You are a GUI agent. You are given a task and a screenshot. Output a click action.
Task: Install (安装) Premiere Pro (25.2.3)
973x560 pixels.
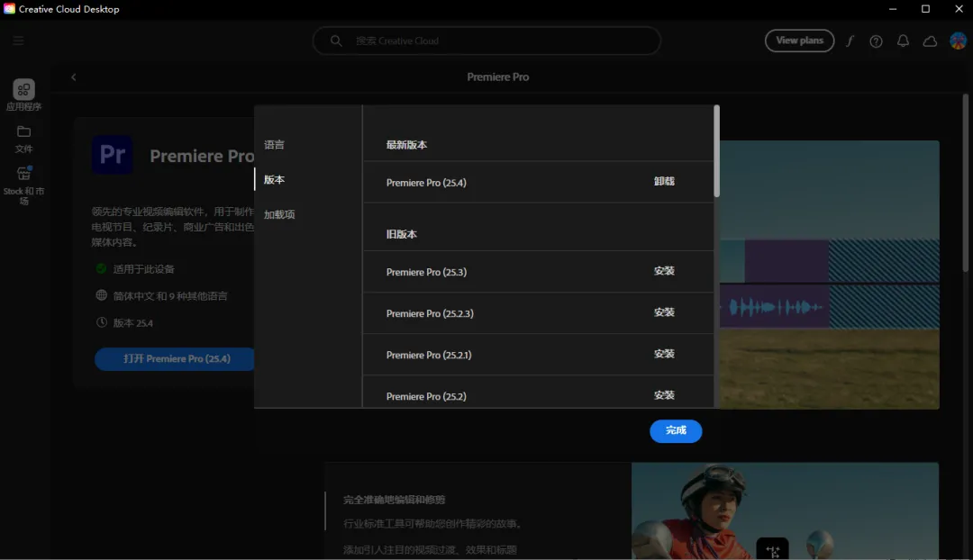tap(664, 312)
